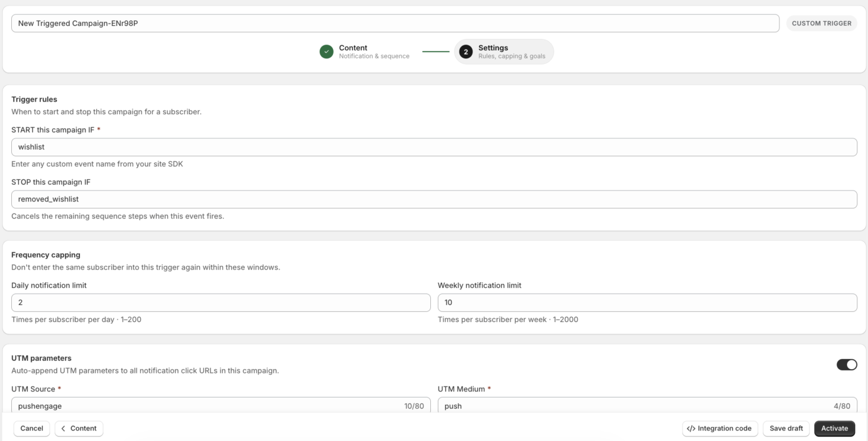Disable the UTM parameters toggle
Viewport: 868px width, 441px height.
847,365
